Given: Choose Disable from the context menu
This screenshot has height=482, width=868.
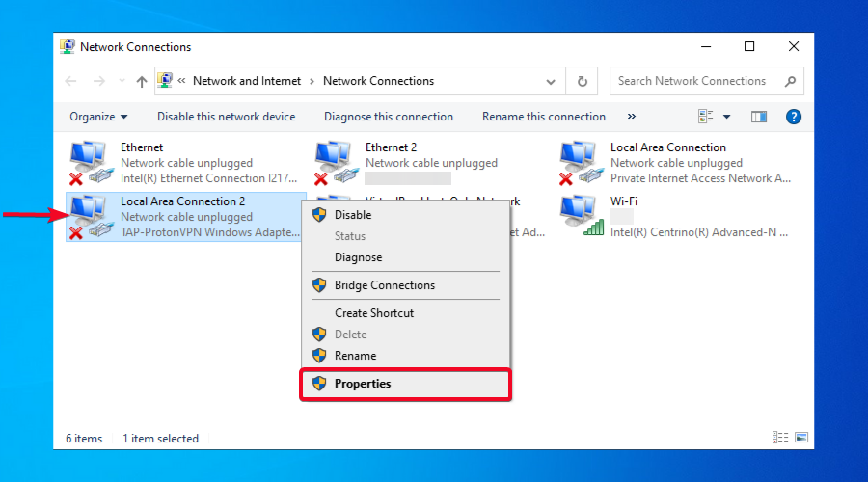Looking at the screenshot, I should [x=405, y=215].
